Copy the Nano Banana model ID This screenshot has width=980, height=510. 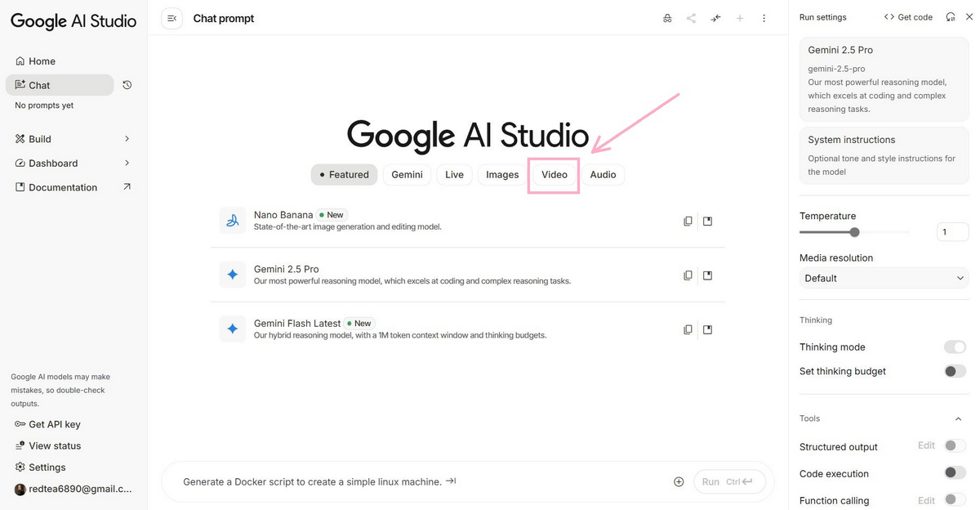688,221
